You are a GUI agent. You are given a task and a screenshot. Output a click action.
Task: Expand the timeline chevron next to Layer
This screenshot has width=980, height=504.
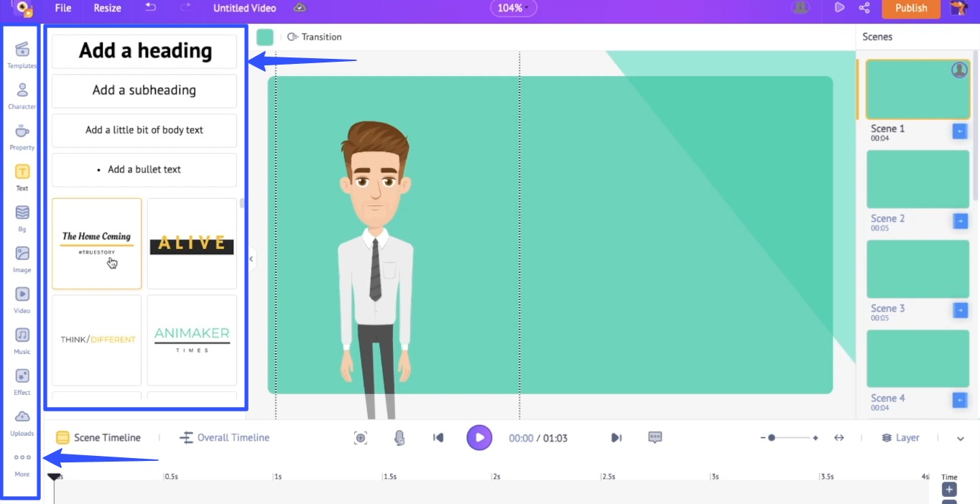(961, 439)
